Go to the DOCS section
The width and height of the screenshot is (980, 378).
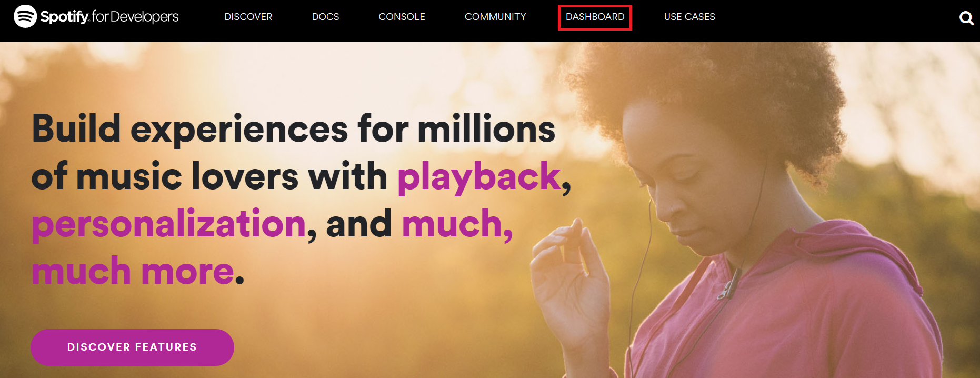click(x=325, y=17)
